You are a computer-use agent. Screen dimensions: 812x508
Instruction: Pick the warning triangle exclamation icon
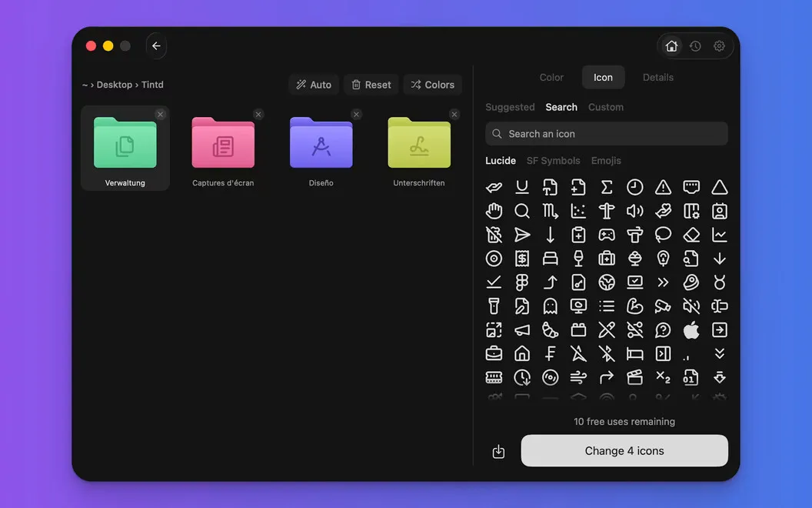663,187
